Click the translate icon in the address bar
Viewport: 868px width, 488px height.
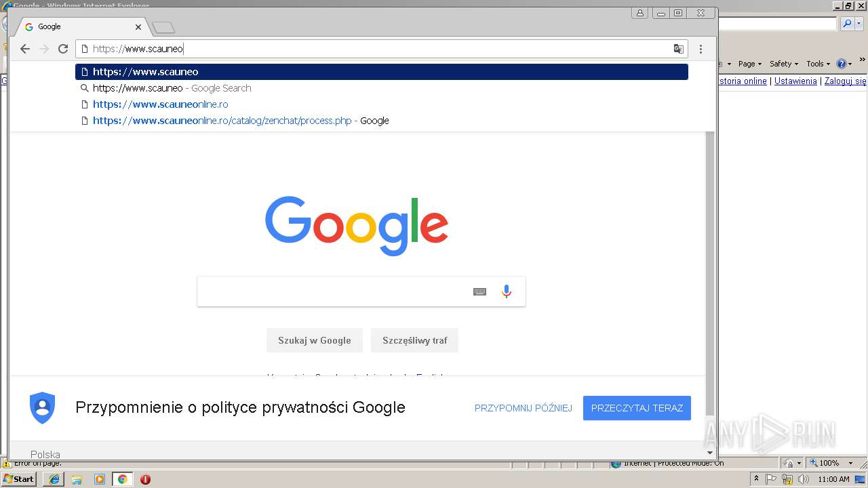[678, 49]
